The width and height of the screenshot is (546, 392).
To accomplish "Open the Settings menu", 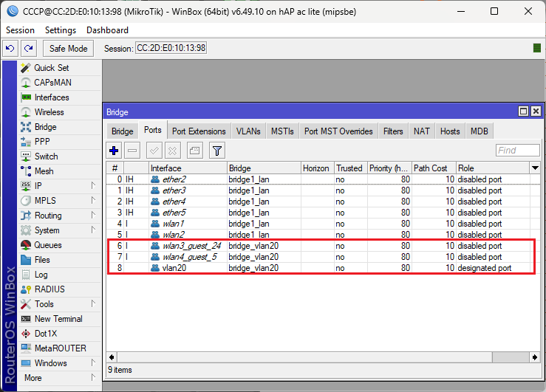I will point(61,30).
